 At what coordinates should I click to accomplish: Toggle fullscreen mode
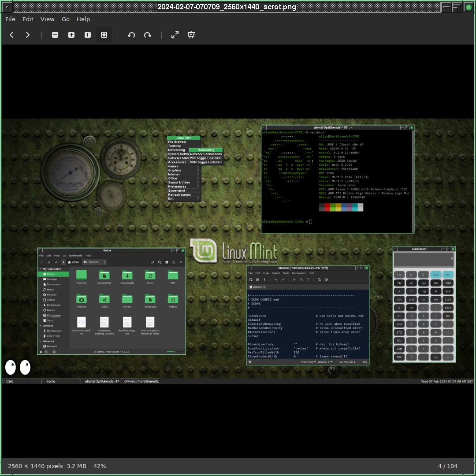pyautogui.click(x=175, y=35)
